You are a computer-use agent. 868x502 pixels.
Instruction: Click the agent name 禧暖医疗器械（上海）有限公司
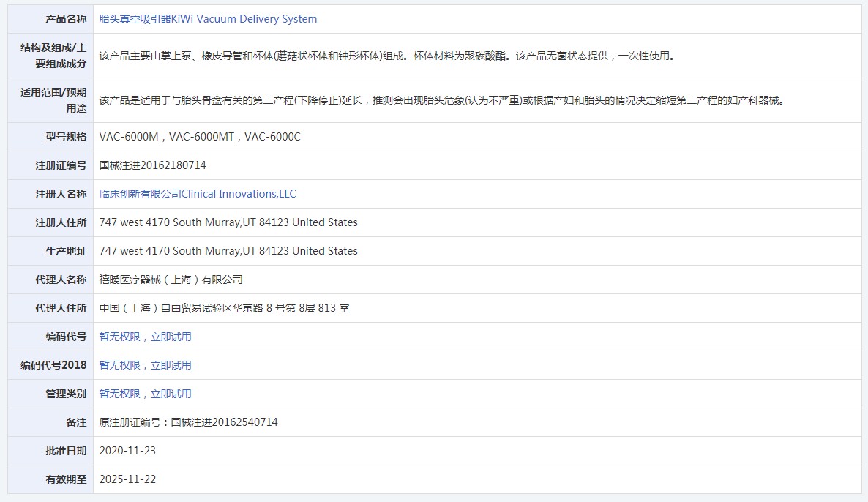tap(171, 280)
